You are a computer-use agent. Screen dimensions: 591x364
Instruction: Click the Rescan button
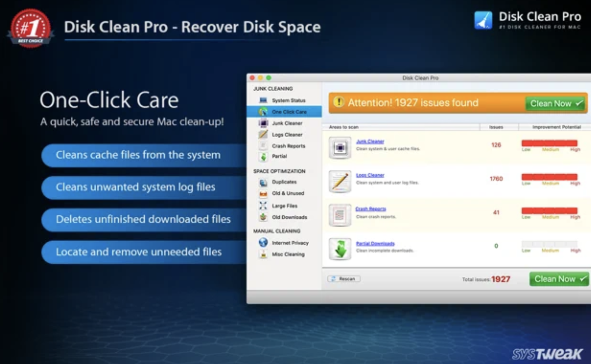(x=343, y=279)
